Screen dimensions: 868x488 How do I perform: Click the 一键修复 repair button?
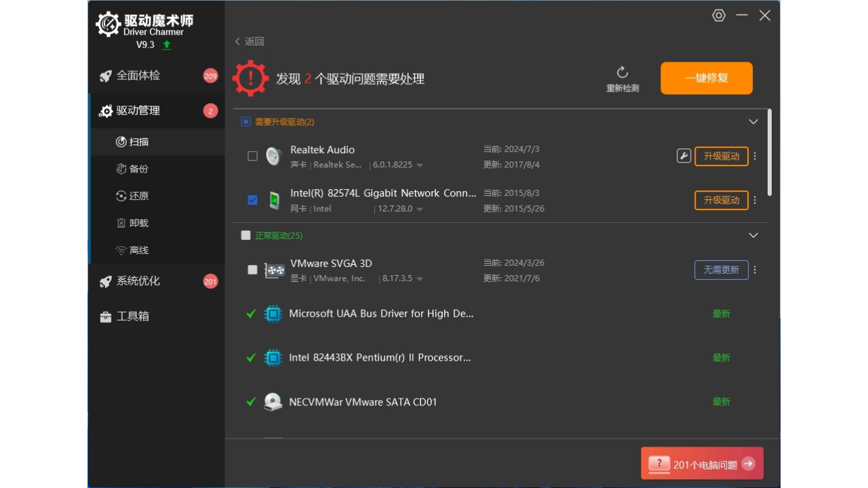pyautogui.click(x=706, y=78)
